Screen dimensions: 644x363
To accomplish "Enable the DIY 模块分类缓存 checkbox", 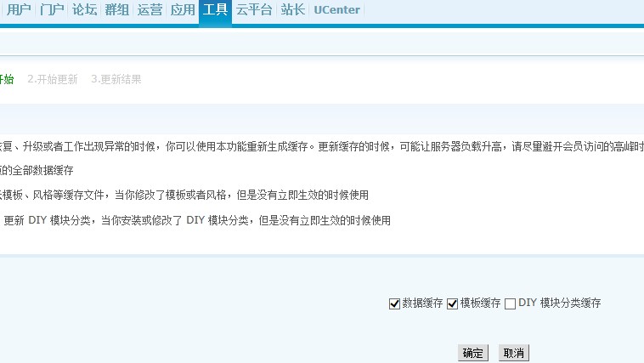I will (510, 303).
